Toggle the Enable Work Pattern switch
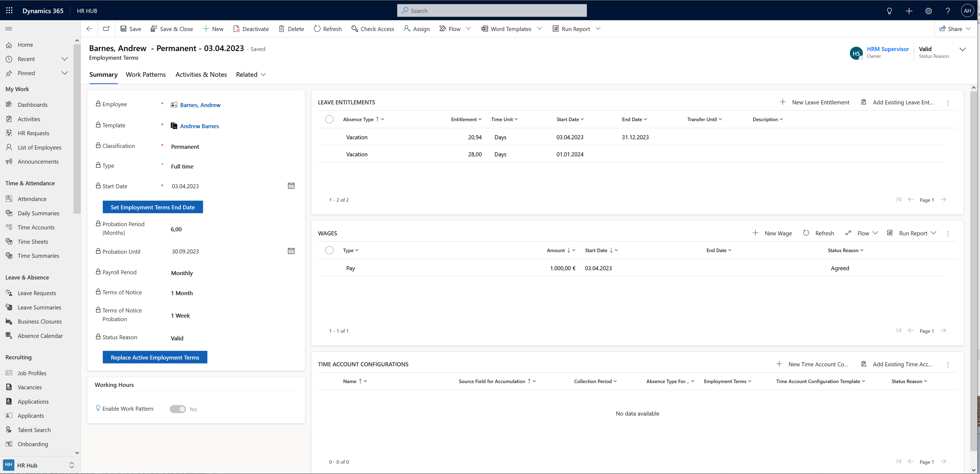The width and height of the screenshot is (980, 474). pyautogui.click(x=178, y=409)
